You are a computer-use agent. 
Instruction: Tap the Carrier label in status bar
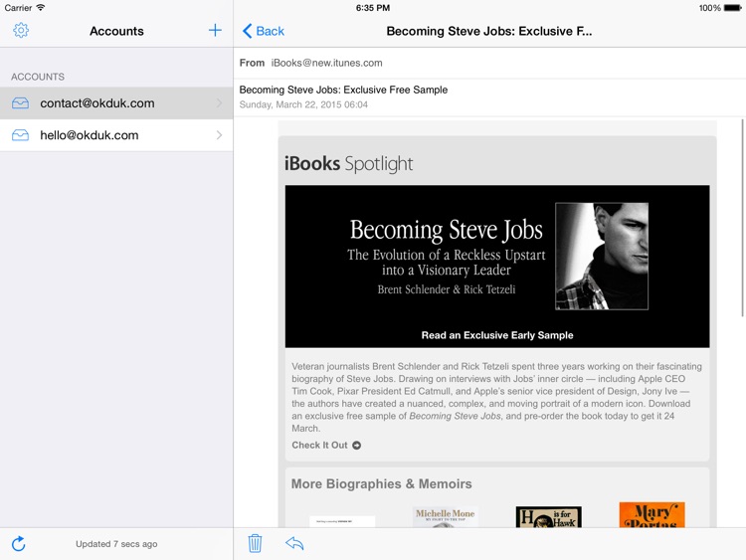[x=18, y=8]
